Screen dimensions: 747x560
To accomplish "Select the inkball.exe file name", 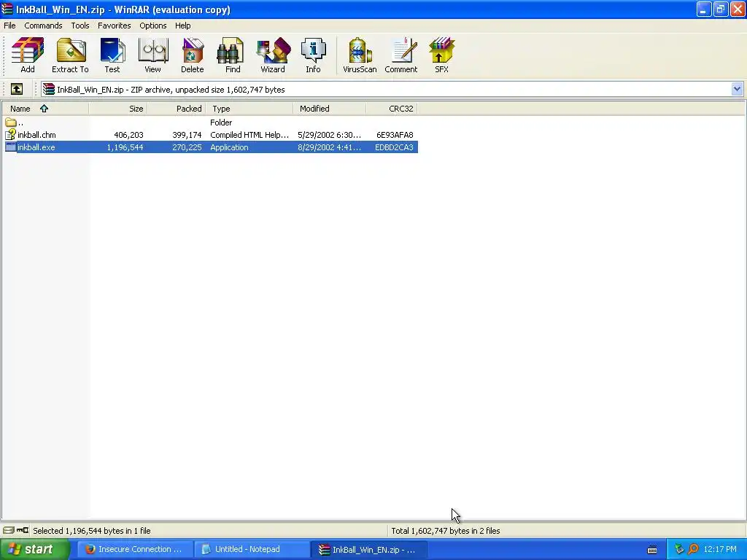I will [36, 147].
